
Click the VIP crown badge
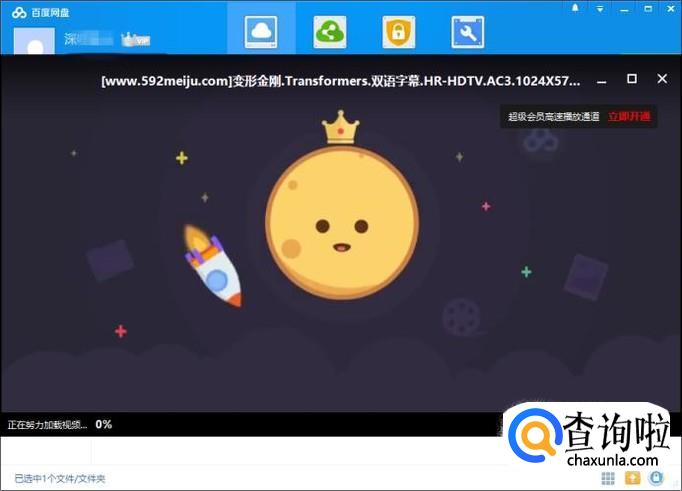(x=134, y=40)
